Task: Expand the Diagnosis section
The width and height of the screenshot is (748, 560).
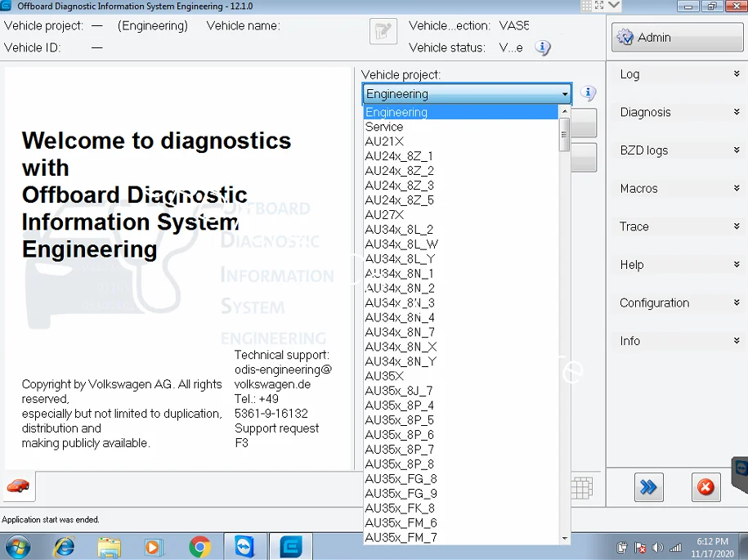Action: [x=677, y=112]
